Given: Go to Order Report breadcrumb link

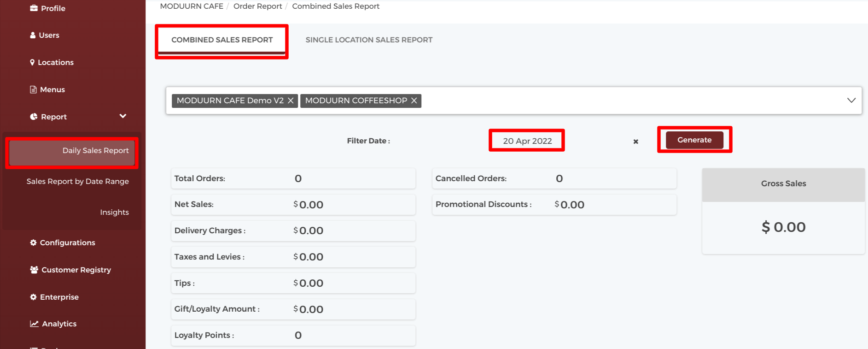Looking at the screenshot, I should click(257, 6).
